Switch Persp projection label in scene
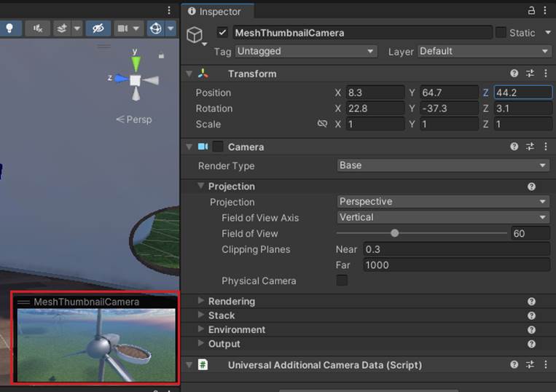Image resolution: width=556 pixels, height=392 pixels. point(134,119)
